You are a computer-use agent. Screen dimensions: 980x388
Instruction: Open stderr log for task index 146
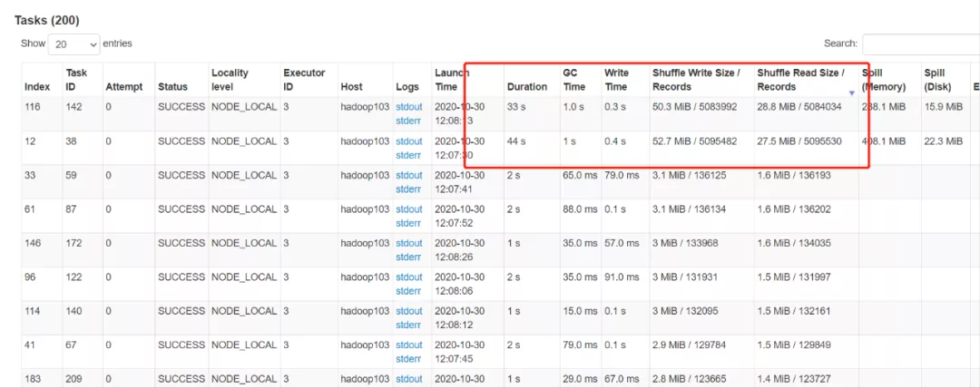click(x=409, y=257)
